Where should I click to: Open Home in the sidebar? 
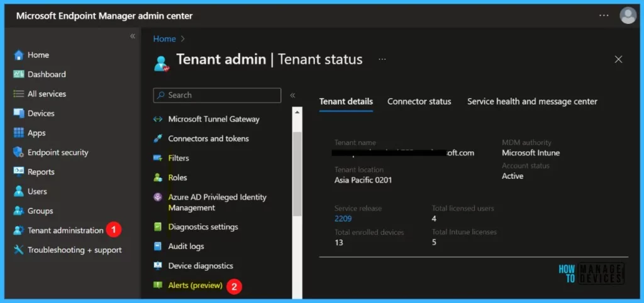[38, 55]
